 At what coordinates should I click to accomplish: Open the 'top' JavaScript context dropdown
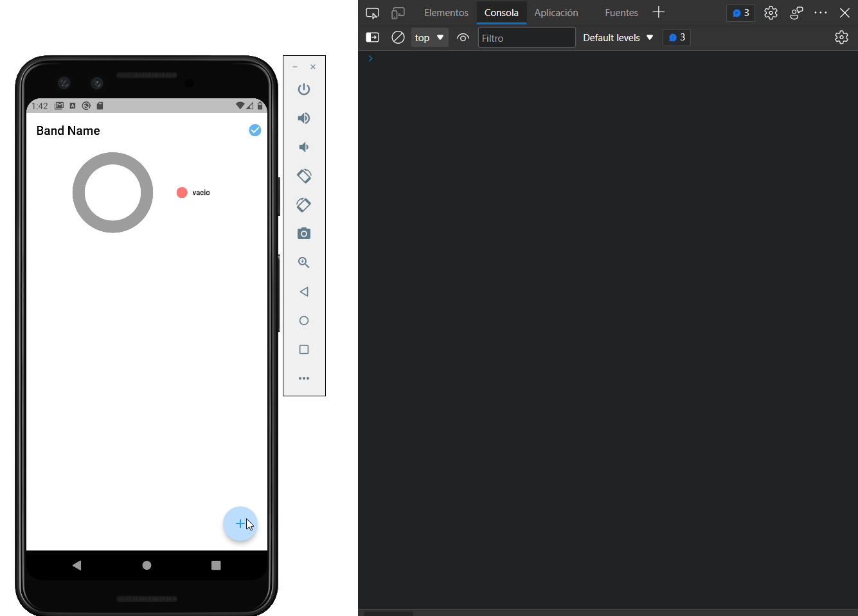pyautogui.click(x=429, y=37)
